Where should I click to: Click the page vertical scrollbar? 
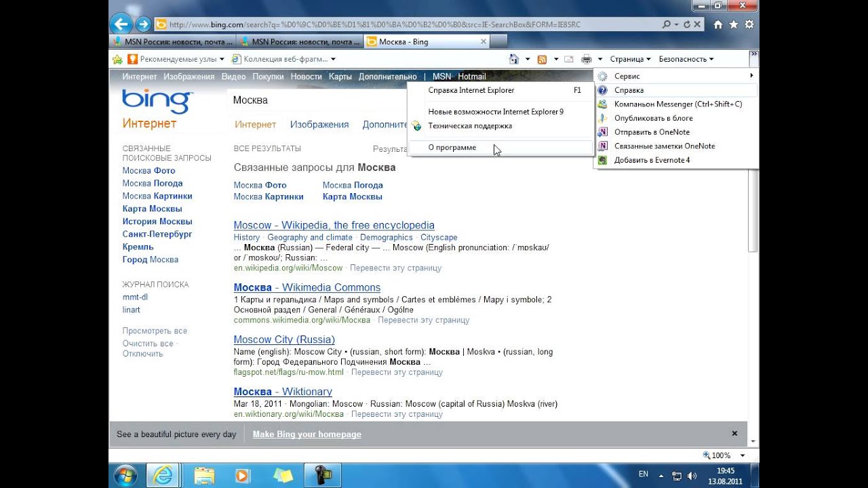coord(753,210)
